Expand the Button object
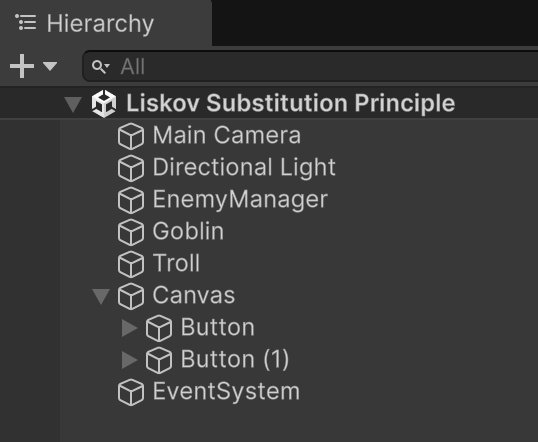This screenshot has width=538, height=442. 129,328
